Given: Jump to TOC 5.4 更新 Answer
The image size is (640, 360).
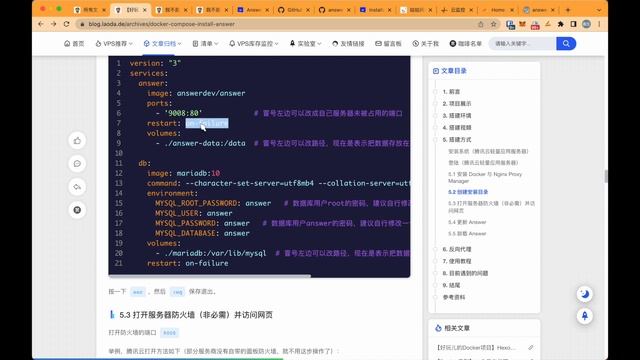Looking at the screenshot, I should (x=467, y=222).
